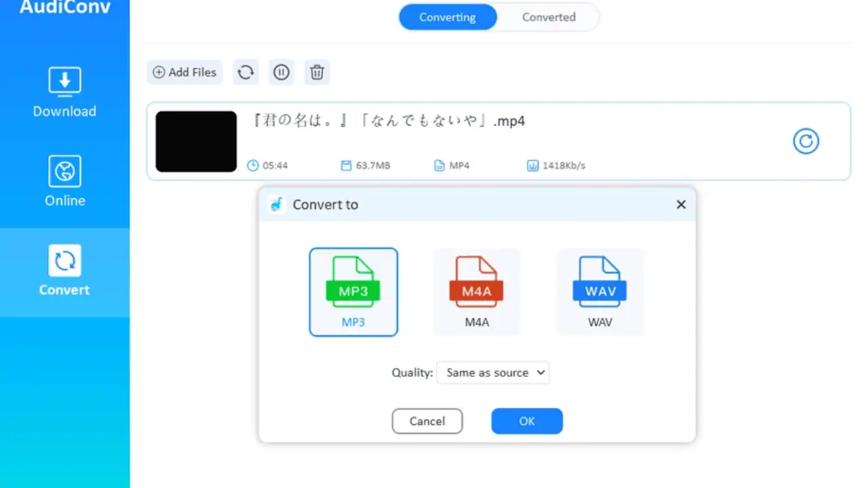The width and height of the screenshot is (868, 488).
Task: Open the Quality dropdown
Action: pos(493,373)
